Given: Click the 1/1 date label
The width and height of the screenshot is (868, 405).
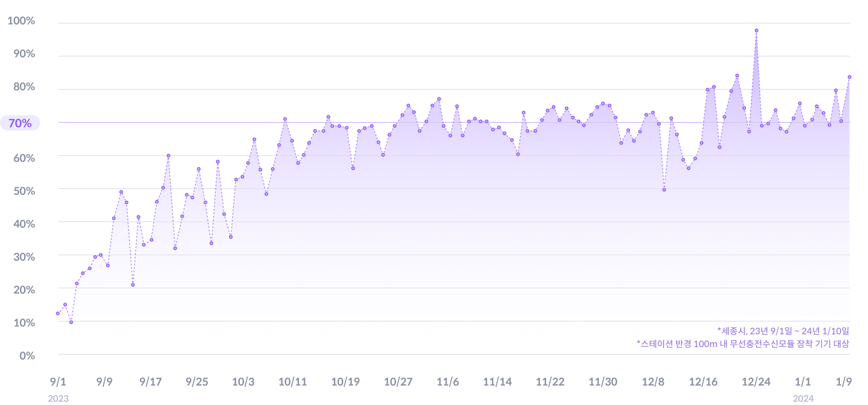Looking at the screenshot, I should tap(803, 382).
